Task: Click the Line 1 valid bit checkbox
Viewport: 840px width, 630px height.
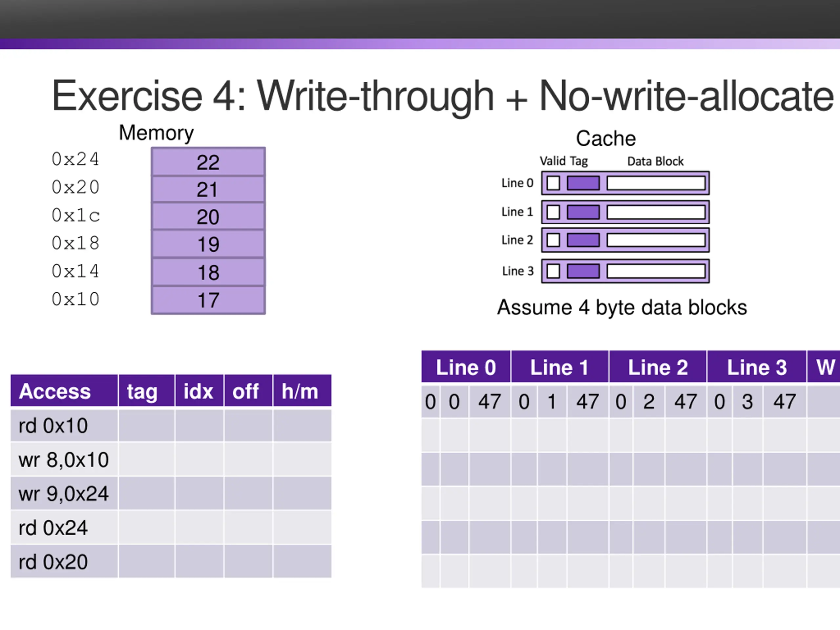Action: click(553, 212)
